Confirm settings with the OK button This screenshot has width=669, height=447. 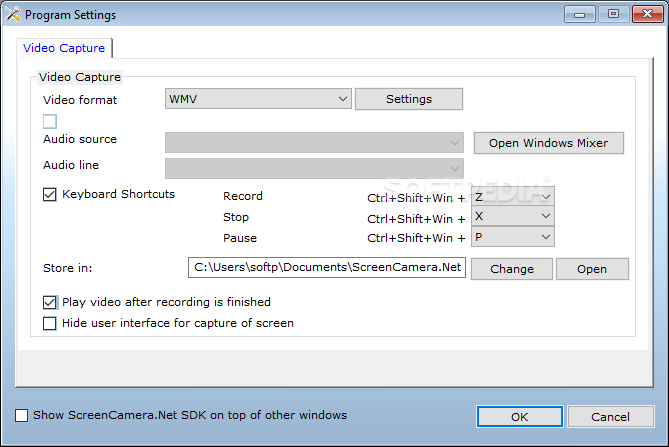[x=519, y=416]
